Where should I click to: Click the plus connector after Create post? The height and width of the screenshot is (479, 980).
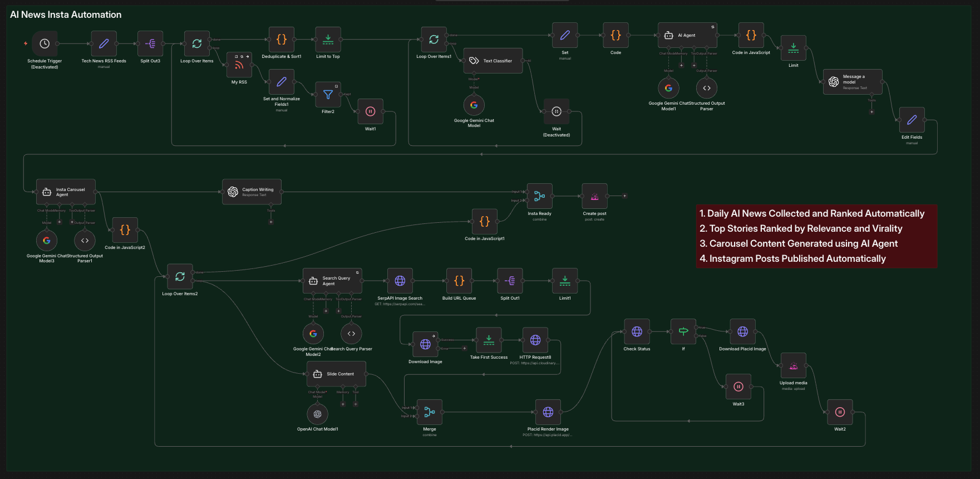tap(624, 196)
